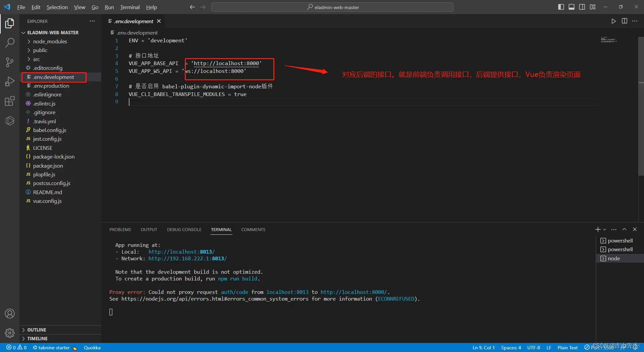Screen dimensions: 644x352
Task: Open the local http://localhost:8013/ link
Action: [x=181, y=252]
